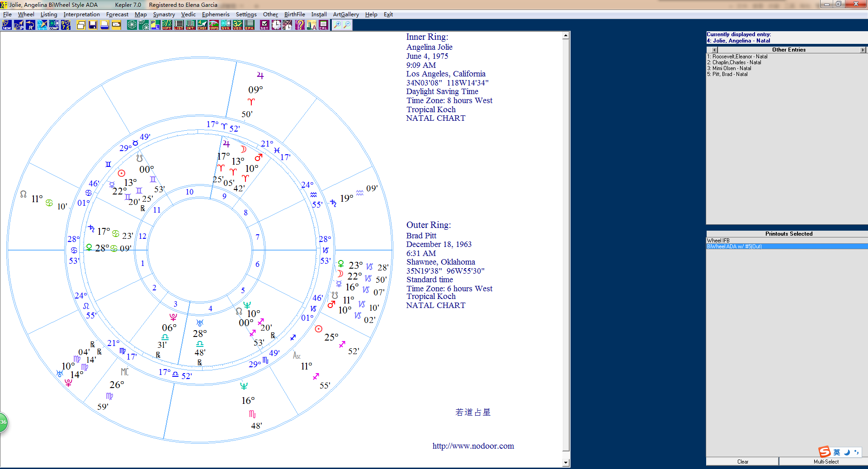Click left arrow beside Other Entries
The width and height of the screenshot is (868, 469).
coord(714,50)
